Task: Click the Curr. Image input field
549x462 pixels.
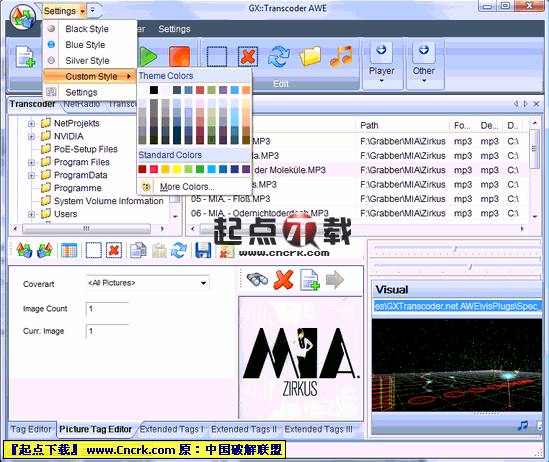Action: click(x=107, y=331)
